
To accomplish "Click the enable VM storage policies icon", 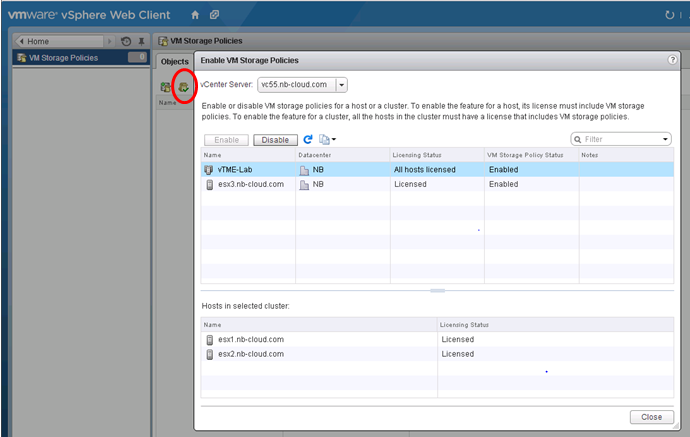I will click(184, 87).
